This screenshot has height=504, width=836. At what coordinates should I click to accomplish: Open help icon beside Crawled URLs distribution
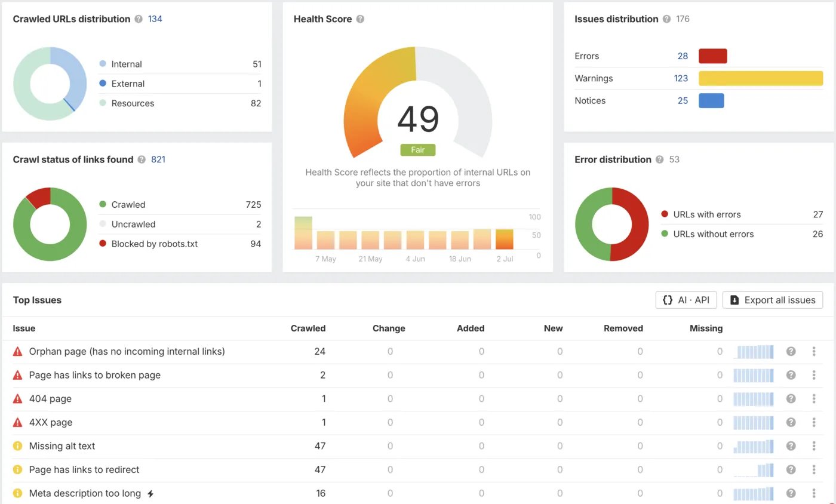[x=139, y=19]
